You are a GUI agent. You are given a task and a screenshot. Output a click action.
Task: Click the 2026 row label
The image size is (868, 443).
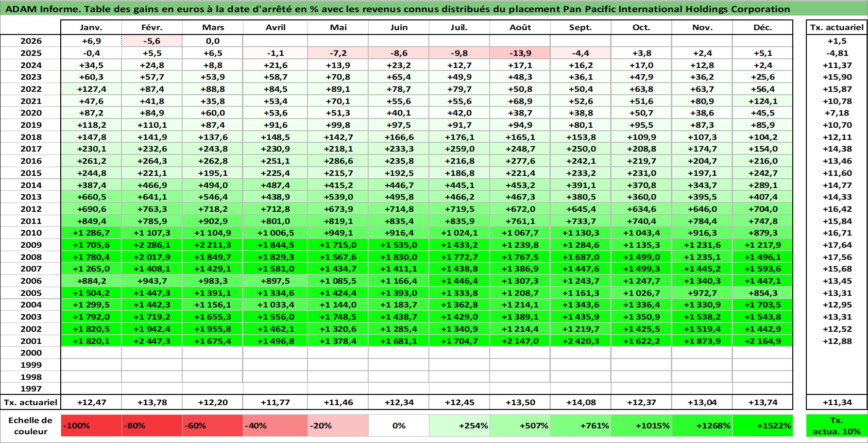coord(31,41)
